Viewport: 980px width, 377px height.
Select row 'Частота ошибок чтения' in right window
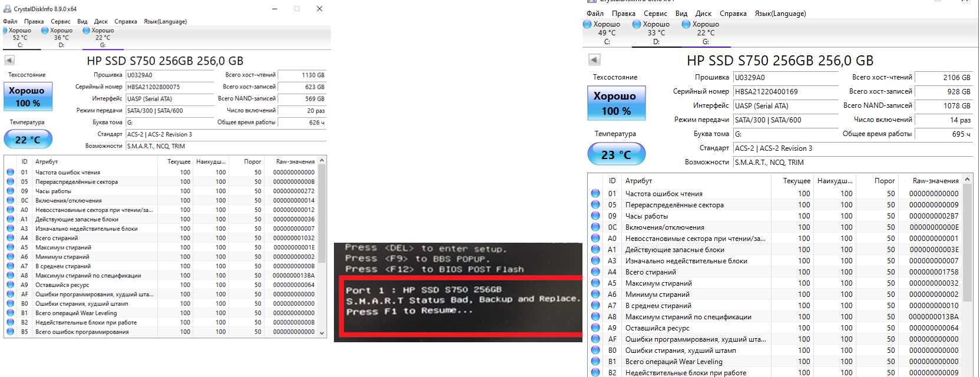[x=776, y=193]
